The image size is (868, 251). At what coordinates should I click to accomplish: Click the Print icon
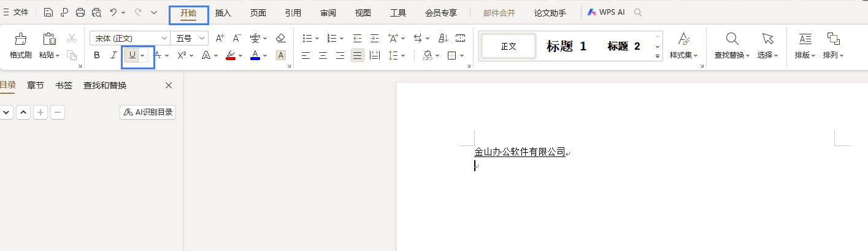(x=80, y=12)
